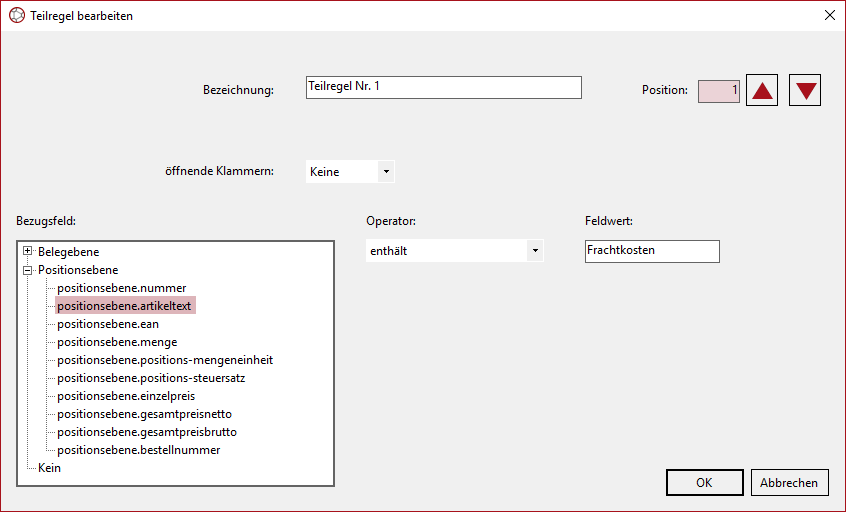Close the Teilregel bearbeiten dialog
846x512 pixels.
[x=829, y=16]
